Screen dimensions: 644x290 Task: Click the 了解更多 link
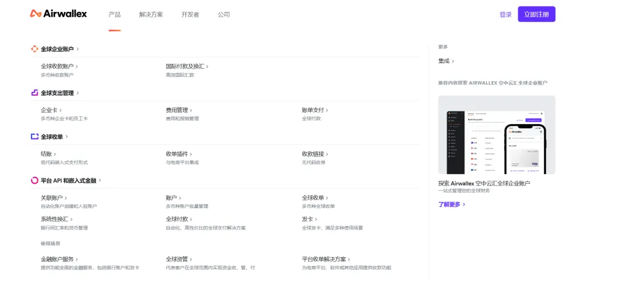tap(451, 204)
